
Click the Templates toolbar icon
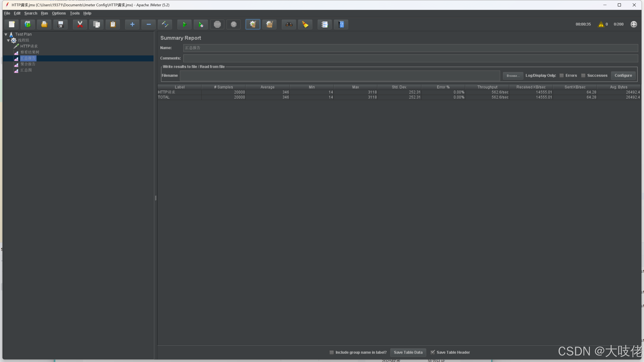tap(28, 24)
